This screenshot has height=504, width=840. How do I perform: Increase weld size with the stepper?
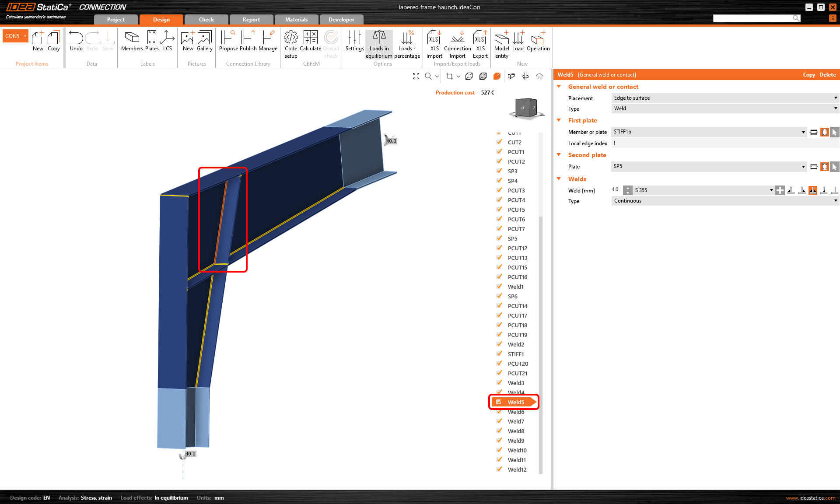628,188
